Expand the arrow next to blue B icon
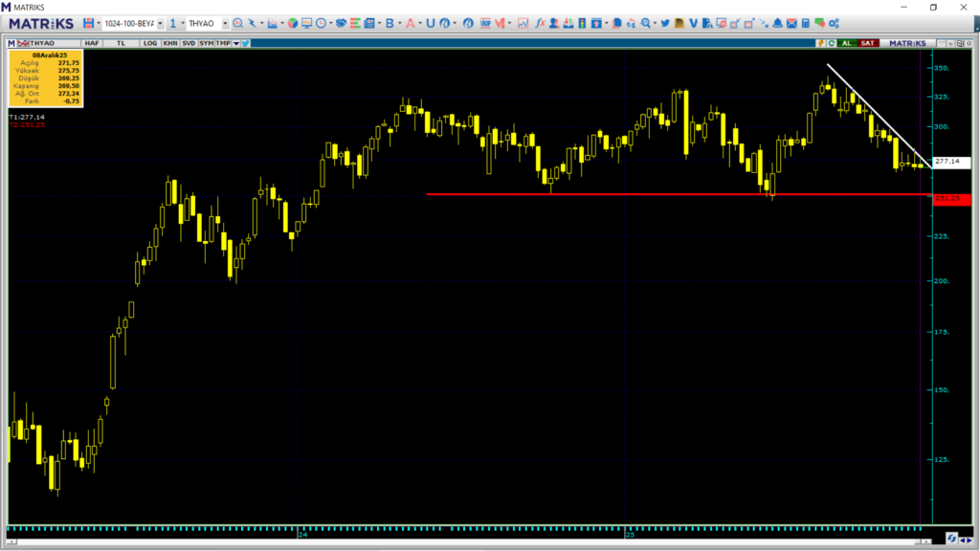This screenshot has height=551, width=980. point(399,23)
